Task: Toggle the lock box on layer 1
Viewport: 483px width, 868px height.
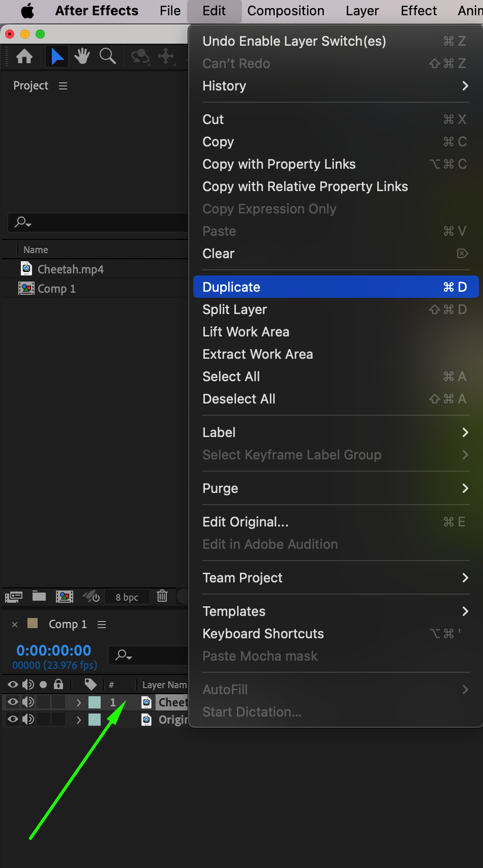Action: pyautogui.click(x=58, y=702)
